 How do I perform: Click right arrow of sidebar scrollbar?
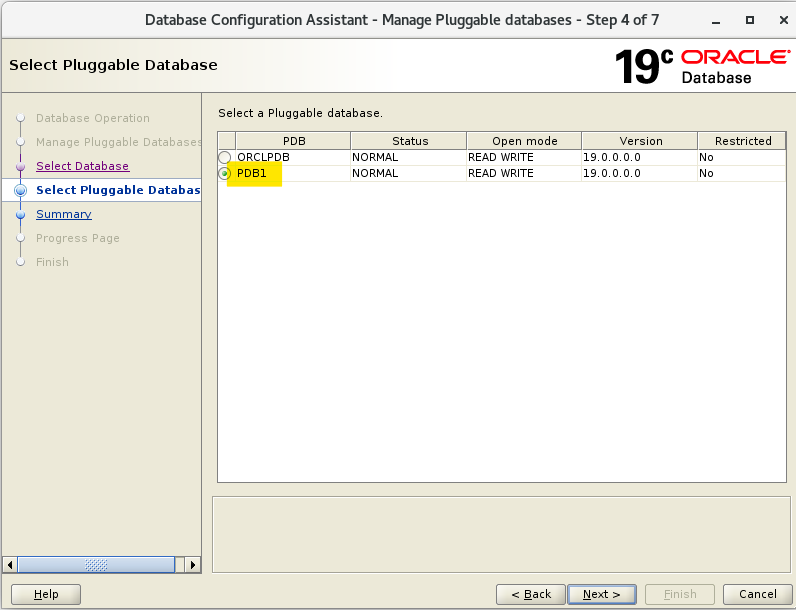pos(192,564)
